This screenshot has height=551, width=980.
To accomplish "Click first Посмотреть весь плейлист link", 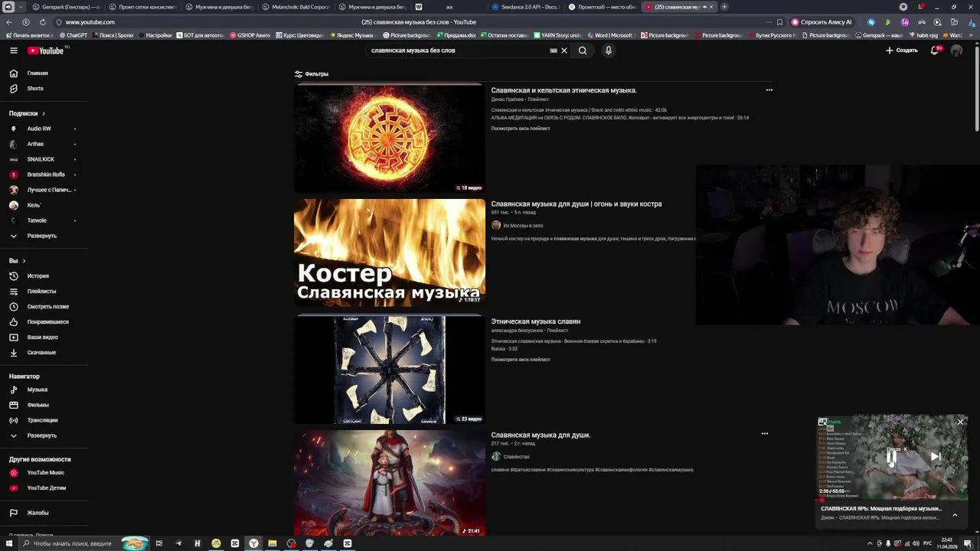I will click(x=521, y=129).
